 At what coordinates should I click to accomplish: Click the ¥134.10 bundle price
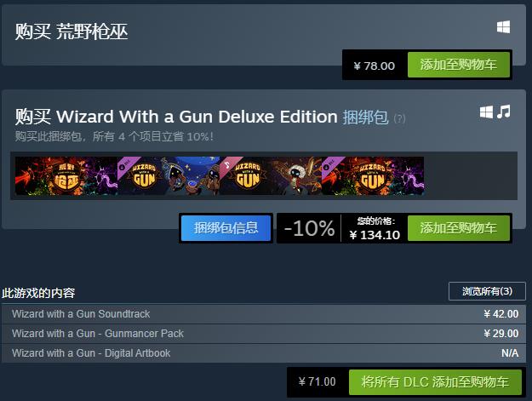375,235
